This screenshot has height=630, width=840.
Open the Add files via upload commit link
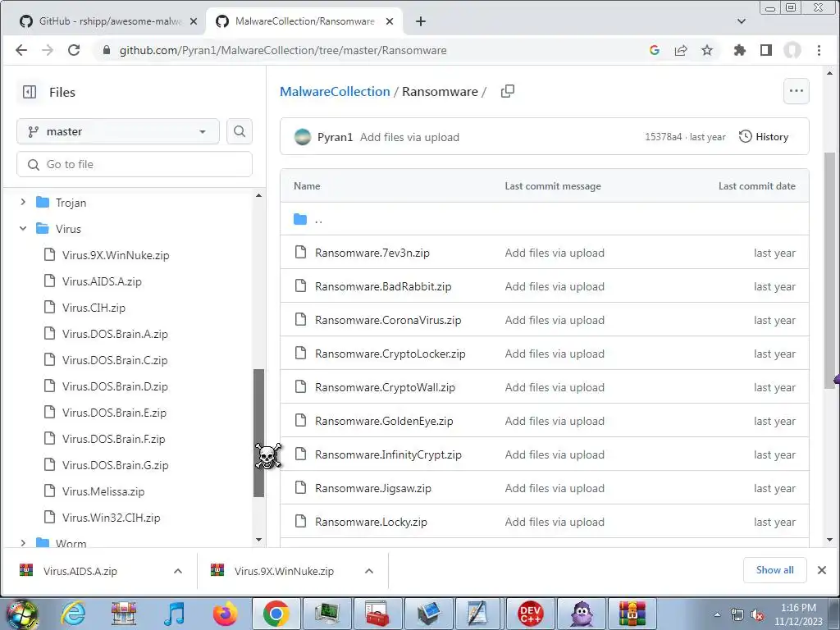[410, 137]
